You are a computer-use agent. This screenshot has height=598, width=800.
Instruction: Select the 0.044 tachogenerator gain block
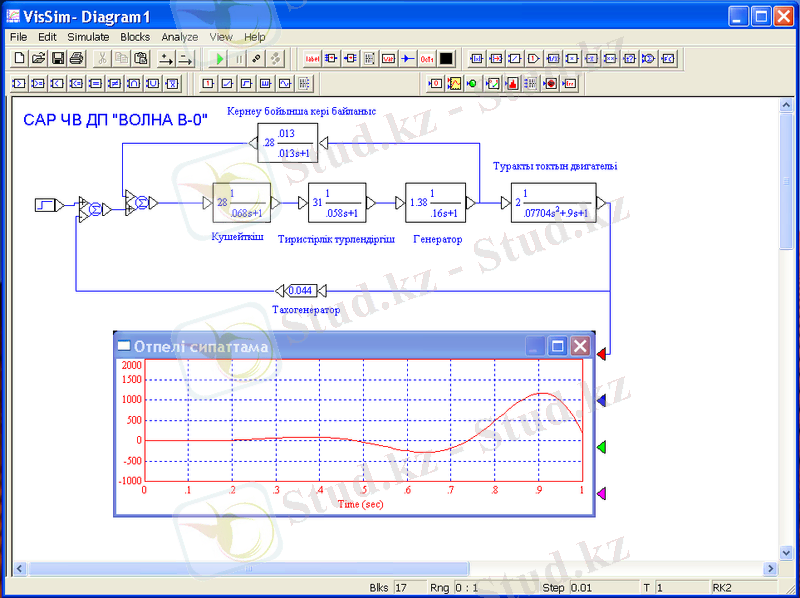299,291
